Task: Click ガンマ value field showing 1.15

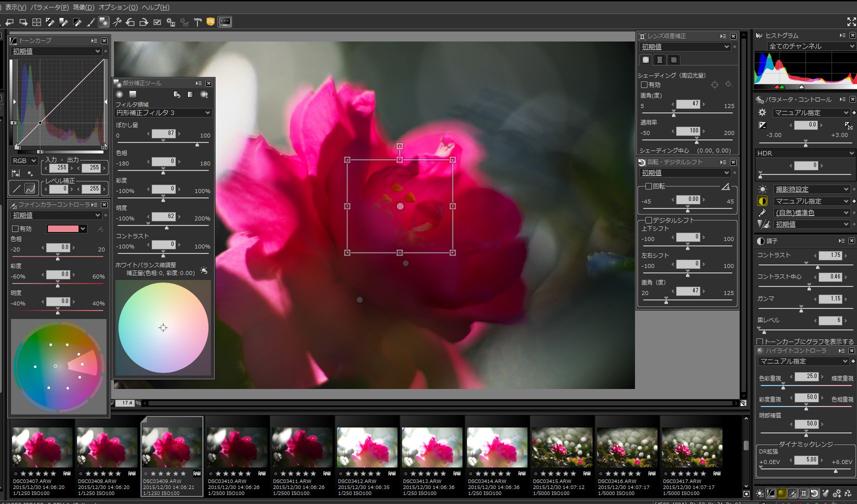Action: pos(830,299)
